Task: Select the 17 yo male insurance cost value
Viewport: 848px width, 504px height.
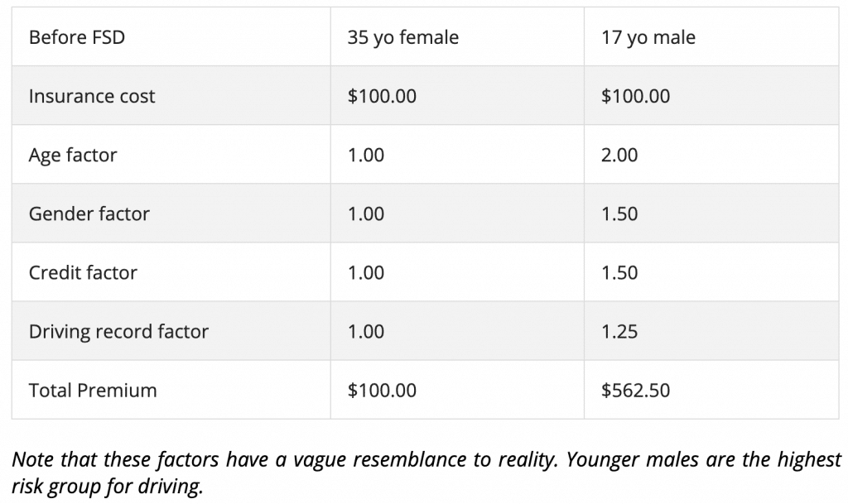Action: (635, 96)
